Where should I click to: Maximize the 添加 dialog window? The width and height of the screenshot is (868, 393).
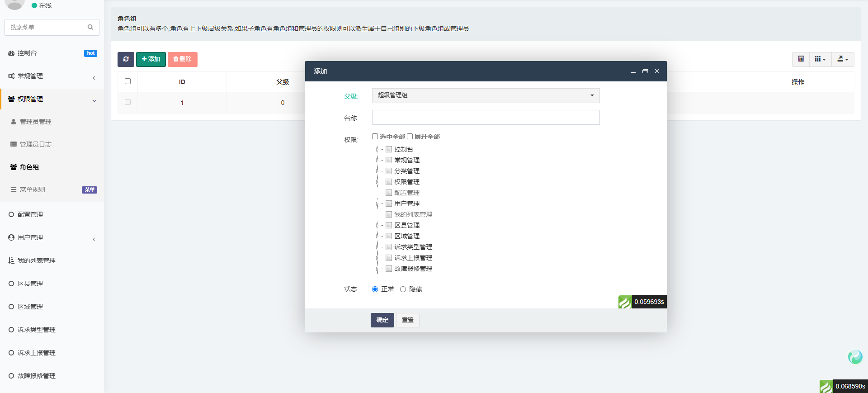(x=645, y=71)
